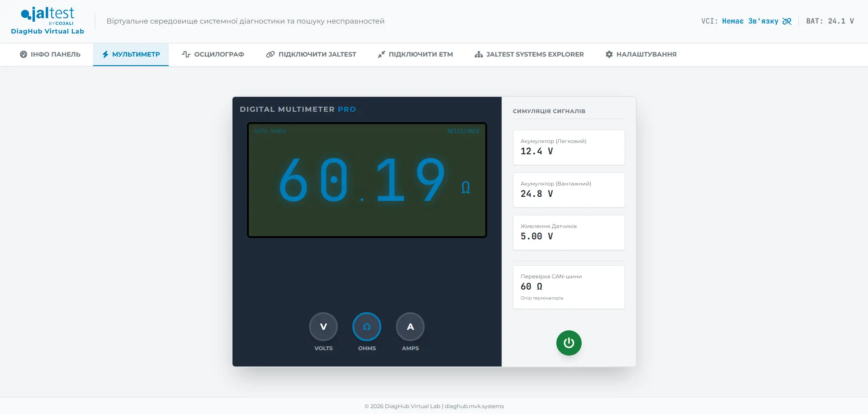This screenshot has height=414, width=868.
Task: Click the BAT: 24.1 V status text
Action: coord(830,21)
